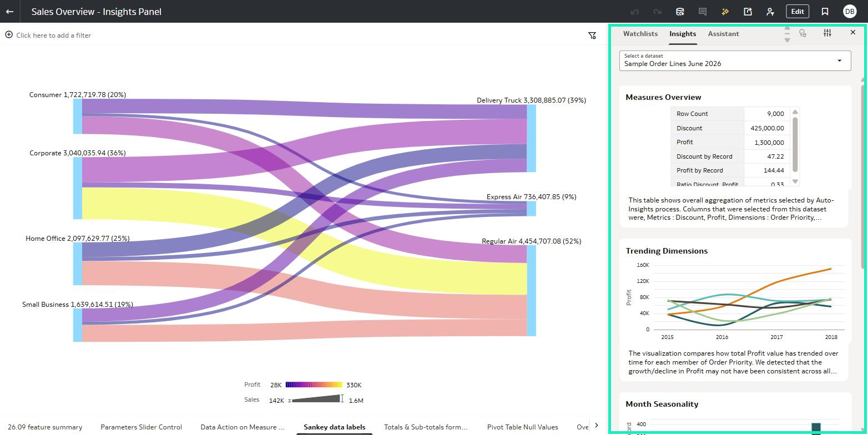
Task: Click the Profit color gradient legend
Action: pos(314,385)
